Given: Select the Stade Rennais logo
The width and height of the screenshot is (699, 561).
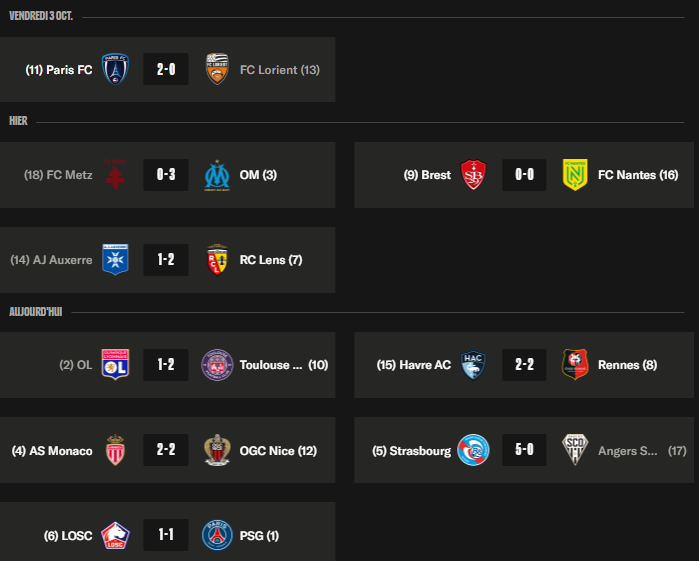Looking at the screenshot, I should pos(575,365).
